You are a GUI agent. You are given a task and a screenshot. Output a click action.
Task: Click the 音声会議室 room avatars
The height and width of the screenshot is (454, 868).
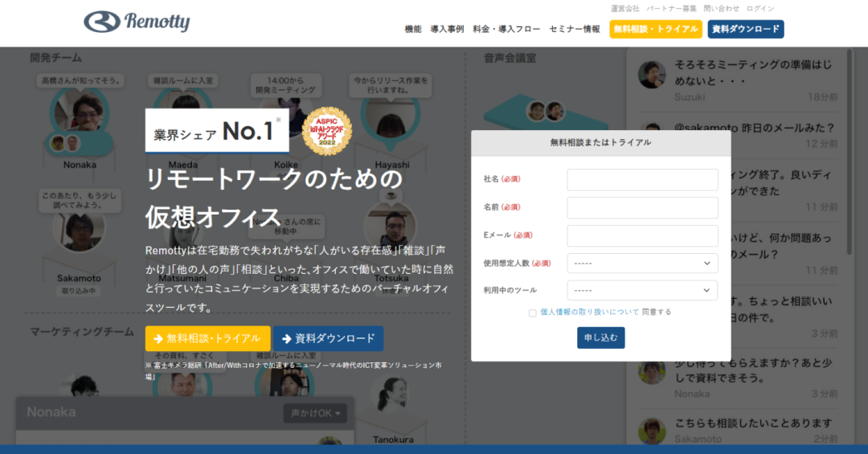(545, 111)
